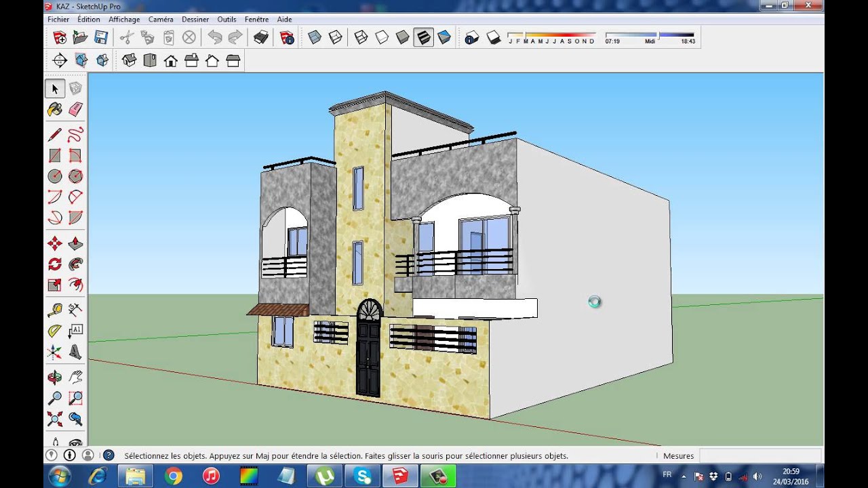Select the Axes tool
The width and height of the screenshot is (868, 488).
click(x=55, y=352)
